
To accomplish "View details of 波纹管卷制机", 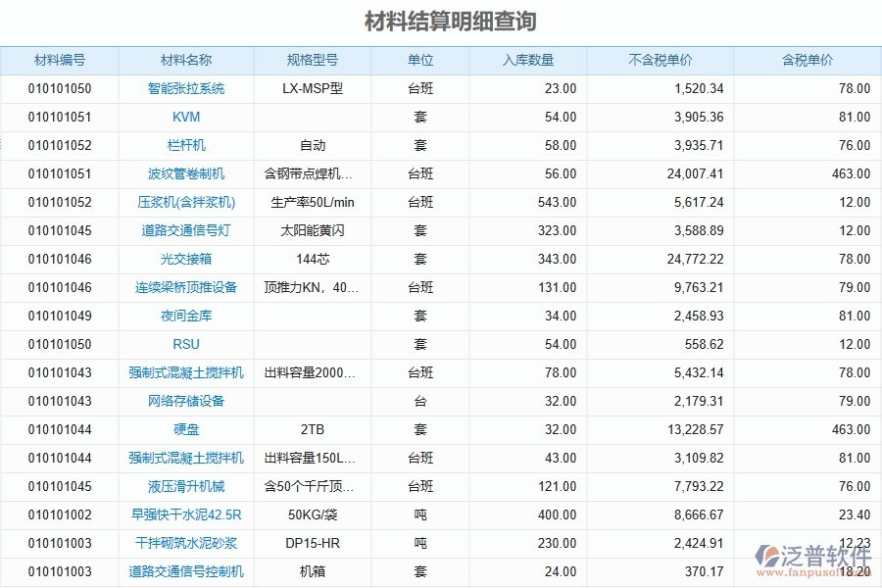I will coord(185,173).
